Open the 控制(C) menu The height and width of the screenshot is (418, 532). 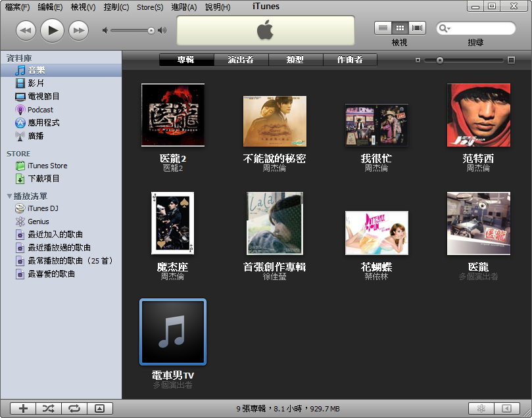coord(116,7)
